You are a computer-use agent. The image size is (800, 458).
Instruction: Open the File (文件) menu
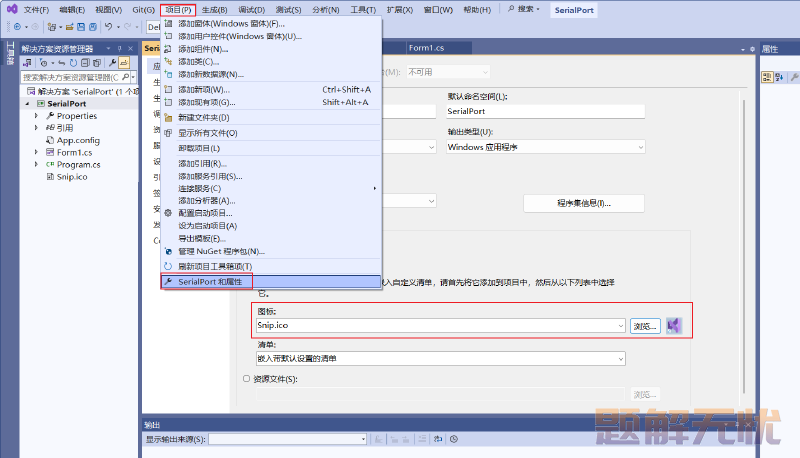pyautogui.click(x=36, y=10)
